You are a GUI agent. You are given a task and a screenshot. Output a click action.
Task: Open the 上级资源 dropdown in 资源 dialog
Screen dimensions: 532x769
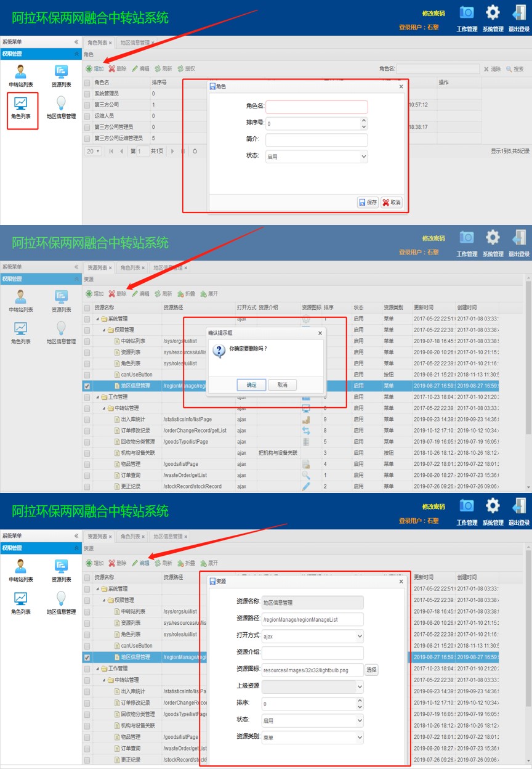point(359,686)
